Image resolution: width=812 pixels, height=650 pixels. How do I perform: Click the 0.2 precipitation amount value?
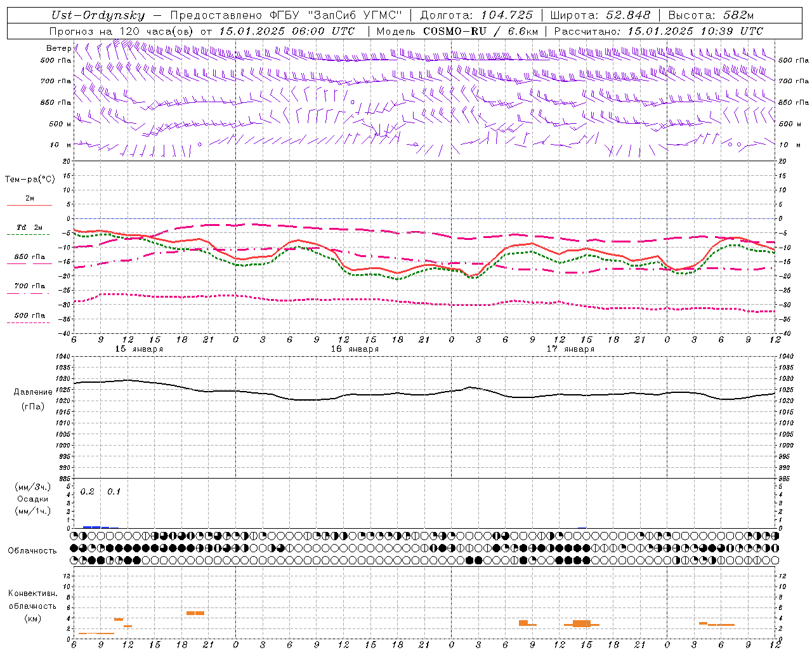87,492
